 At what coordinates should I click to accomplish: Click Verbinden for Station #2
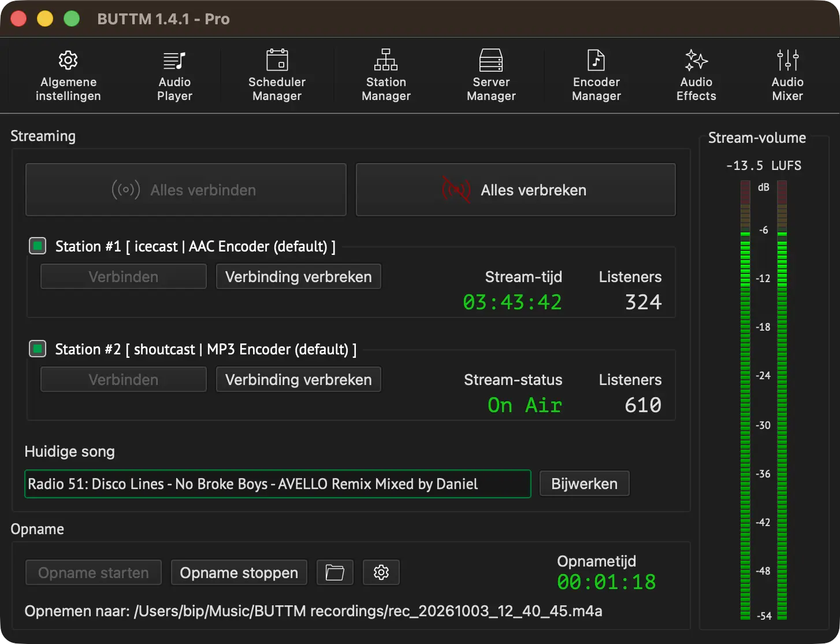(x=124, y=379)
